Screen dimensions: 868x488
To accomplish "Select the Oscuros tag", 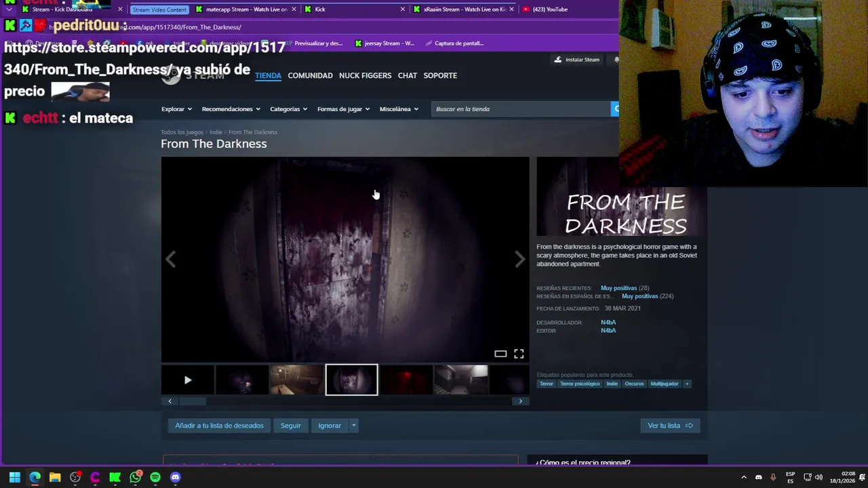I will pos(634,384).
